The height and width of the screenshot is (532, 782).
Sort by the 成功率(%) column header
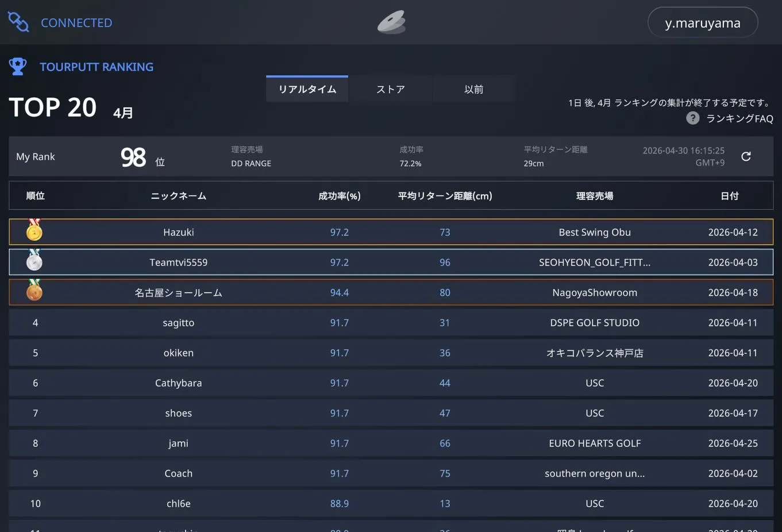pos(339,195)
